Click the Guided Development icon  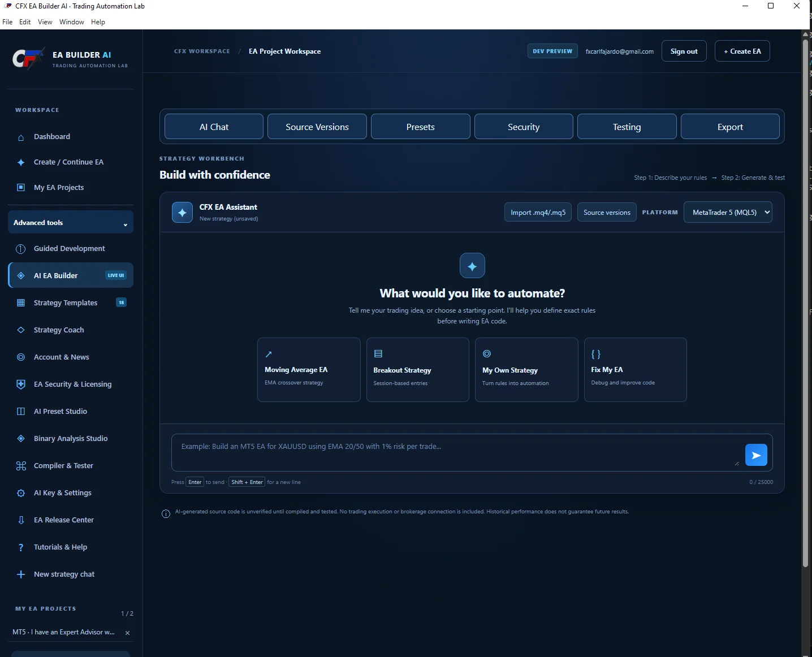click(21, 249)
